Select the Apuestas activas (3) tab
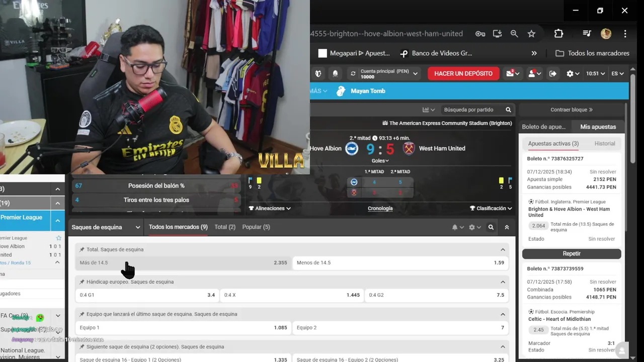The image size is (644, 362). pos(553,144)
